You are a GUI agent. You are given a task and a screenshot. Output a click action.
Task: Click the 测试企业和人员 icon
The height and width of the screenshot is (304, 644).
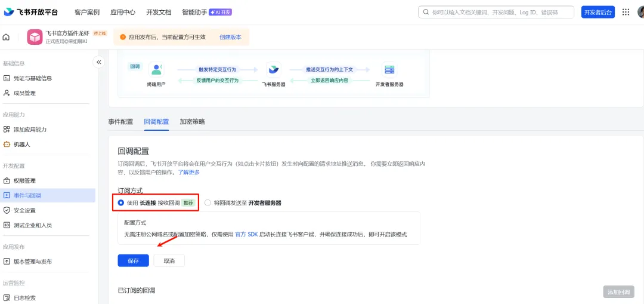click(x=7, y=225)
